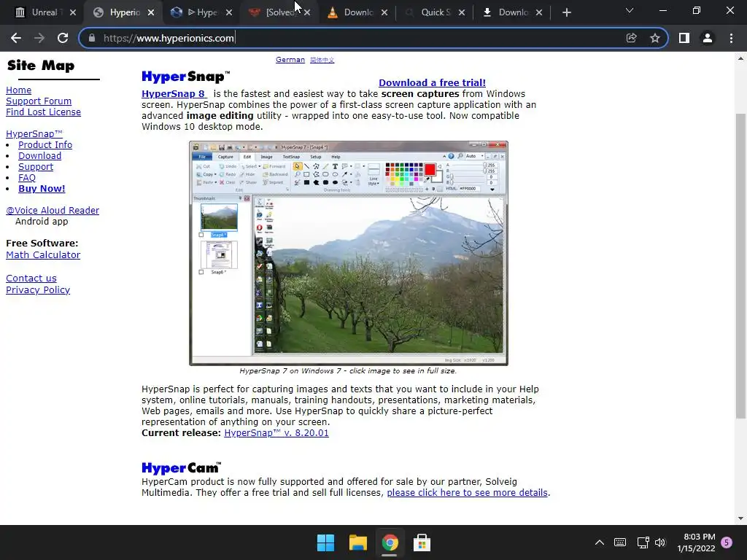The height and width of the screenshot is (560, 747).
Task: Open the Product Info link
Action: (x=45, y=145)
